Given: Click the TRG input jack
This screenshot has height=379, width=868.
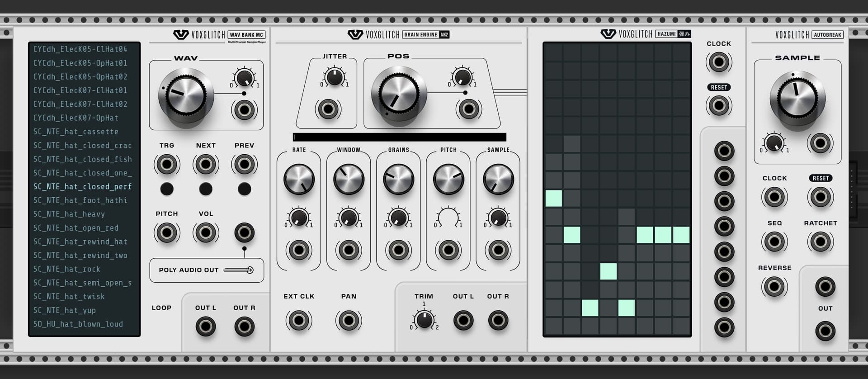Looking at the screenshot, I should pos(167,164).
